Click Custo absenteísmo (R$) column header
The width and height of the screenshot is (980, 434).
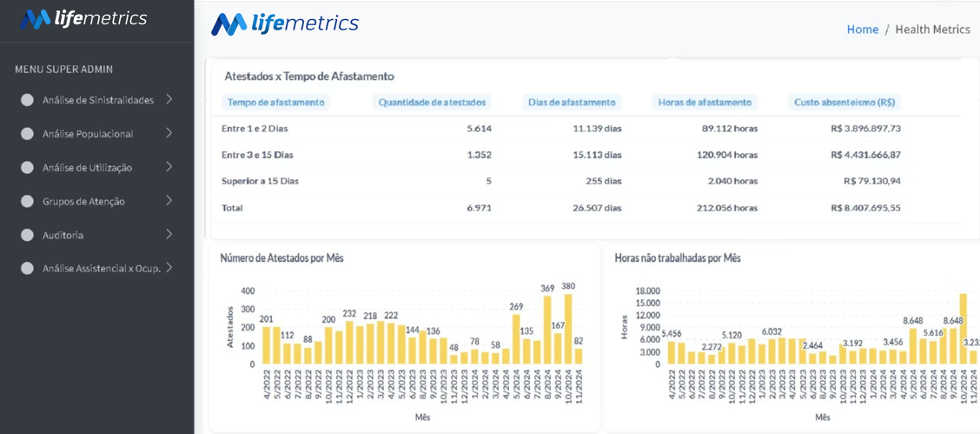coord(844,103)
